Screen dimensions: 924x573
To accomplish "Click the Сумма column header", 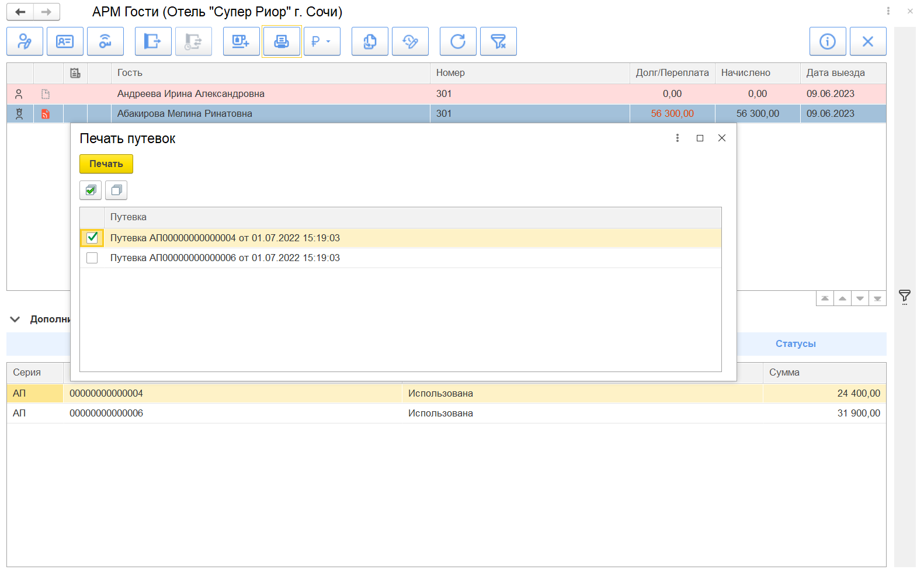I will pos(824,373).
